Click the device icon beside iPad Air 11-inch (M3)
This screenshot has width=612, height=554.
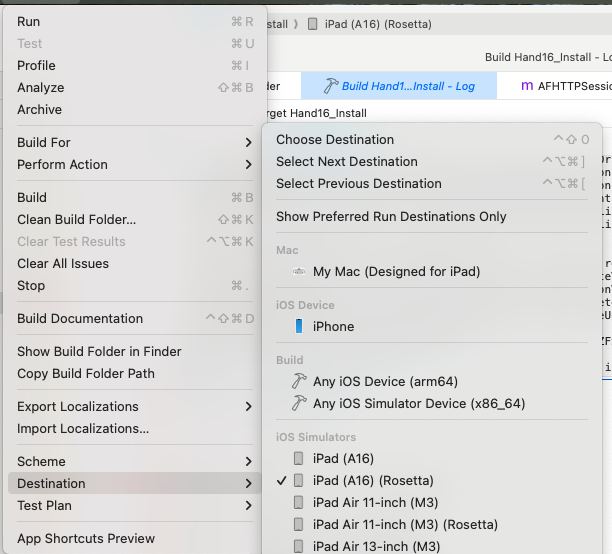coord(299,502)
